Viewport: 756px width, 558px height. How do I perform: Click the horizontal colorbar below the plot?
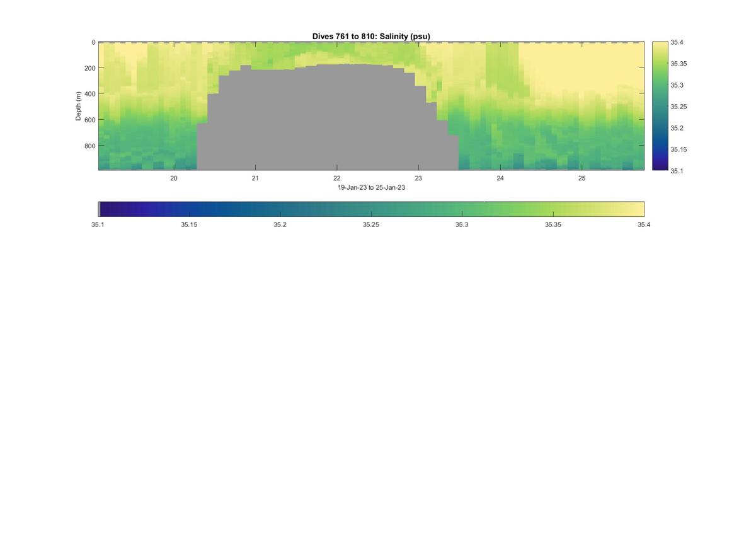pyautogui.click(x=371, y=209)
